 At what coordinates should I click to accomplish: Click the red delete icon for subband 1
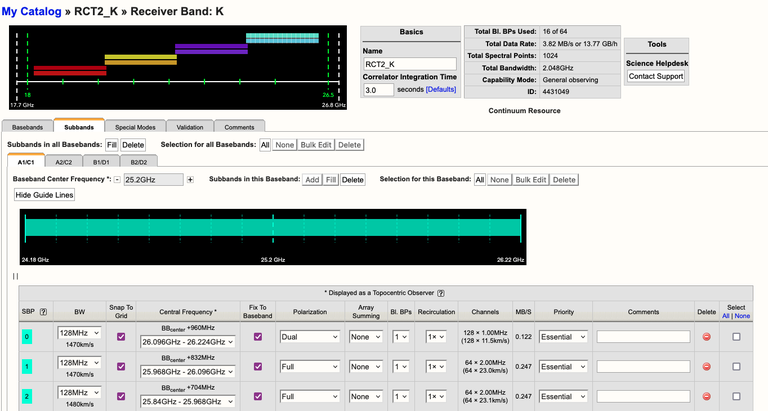(x=706, y=367)
